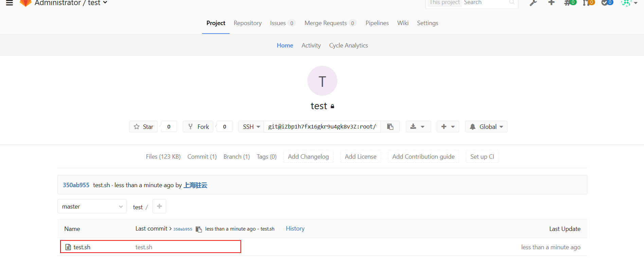The image size is (644, 274).
Task: Click the search magnifier icon
Action: 512,3
